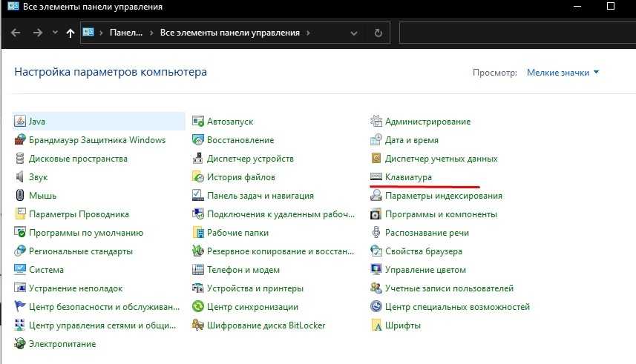Open the Администрирование link
Image resolution: width=636 pixels, height=364 pixels.
click(427, 122)
